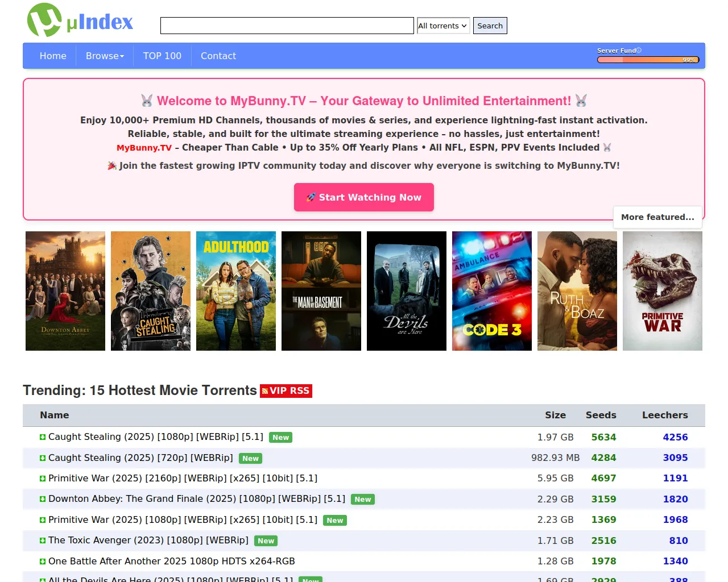Screen dimensions: 728x582
Task: Open the Downton Abbey poster
Action: (x=65, y=291)
